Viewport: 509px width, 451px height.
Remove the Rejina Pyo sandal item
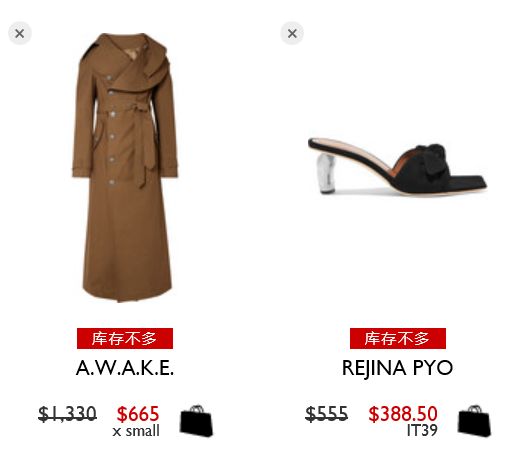click(x=292, y=33)
